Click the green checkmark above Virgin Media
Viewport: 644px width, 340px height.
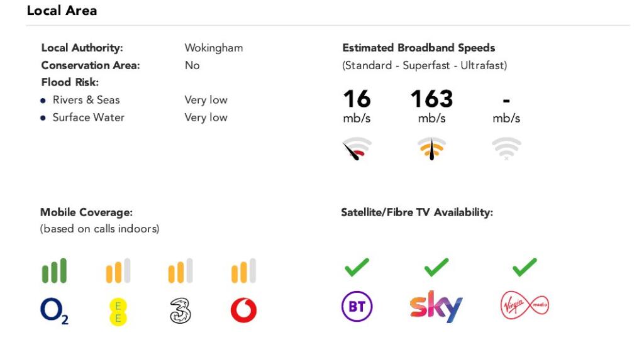(525, 267)
